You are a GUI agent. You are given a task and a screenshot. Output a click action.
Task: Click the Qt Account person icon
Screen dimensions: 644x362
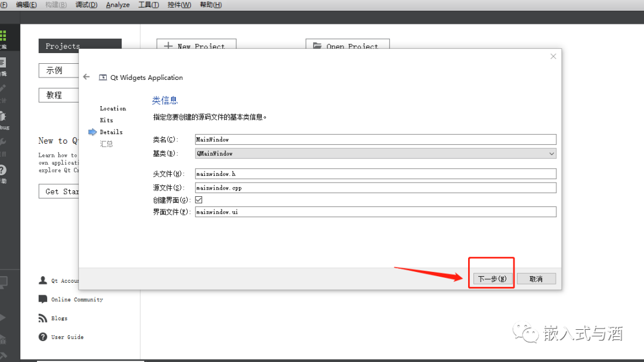click(x=43, y=281)
